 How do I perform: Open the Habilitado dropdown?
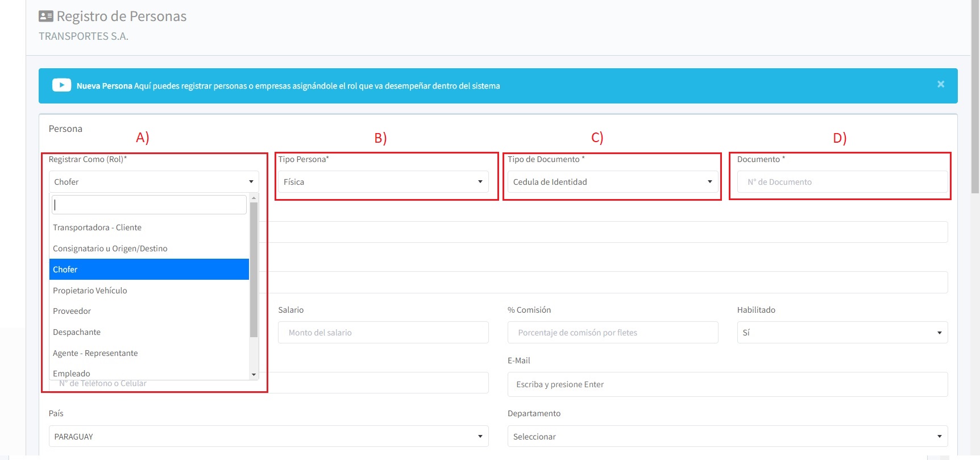(842, 333)
